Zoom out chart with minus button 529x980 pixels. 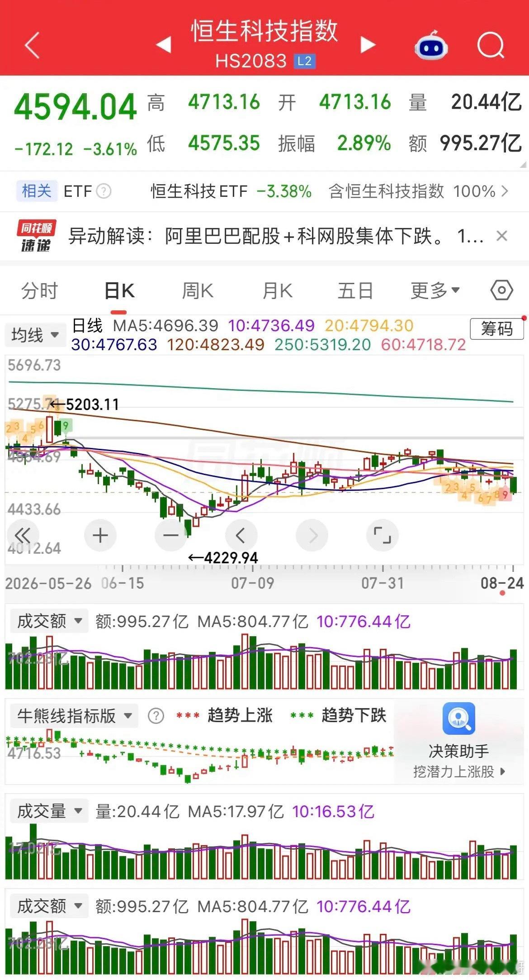[171, 535]
